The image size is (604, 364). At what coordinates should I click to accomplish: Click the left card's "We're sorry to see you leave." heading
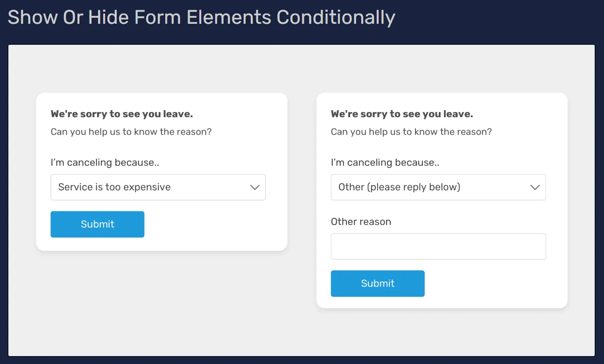click(x=121, y=114)
